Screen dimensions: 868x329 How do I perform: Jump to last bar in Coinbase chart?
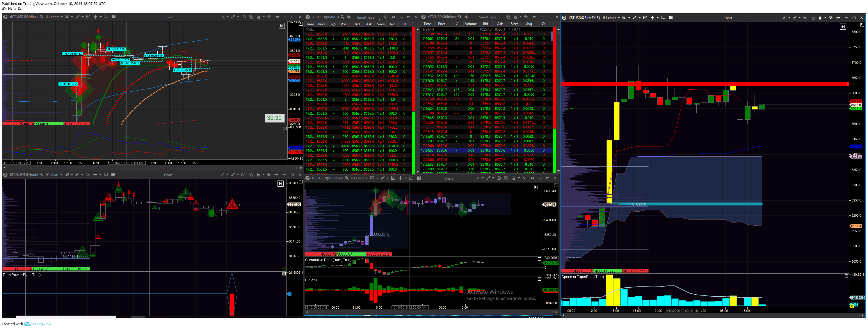(536, 187)
